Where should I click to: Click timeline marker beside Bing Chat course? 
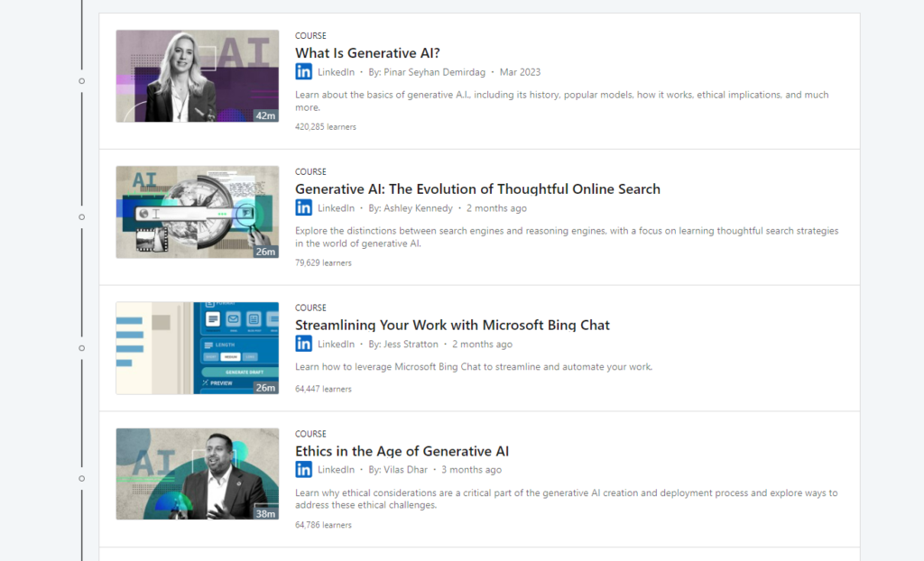point(82,348)
